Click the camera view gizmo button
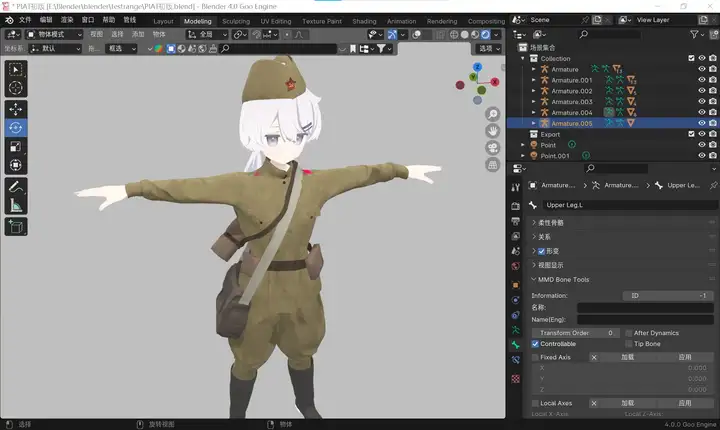 (x=494, y=147)
